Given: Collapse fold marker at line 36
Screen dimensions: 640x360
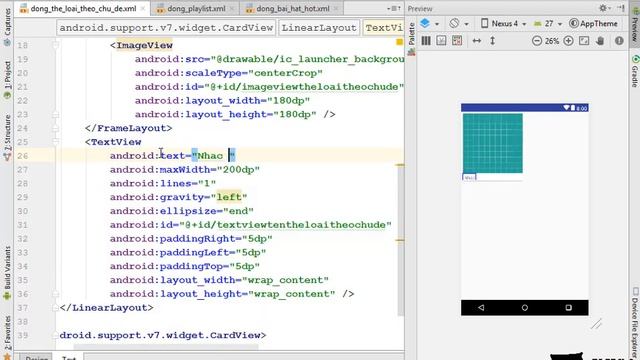Looking at the screenshot, I should (x=56, y=294).
